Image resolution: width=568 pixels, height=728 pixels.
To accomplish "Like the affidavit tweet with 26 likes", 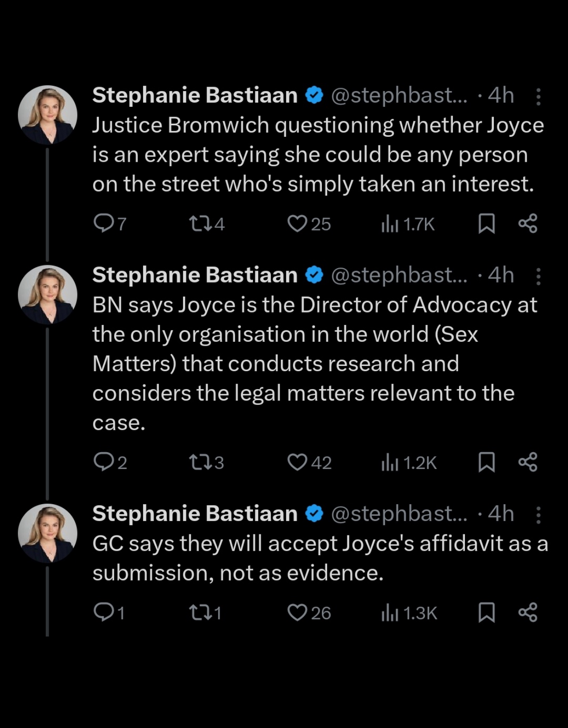I will [308, 612].
